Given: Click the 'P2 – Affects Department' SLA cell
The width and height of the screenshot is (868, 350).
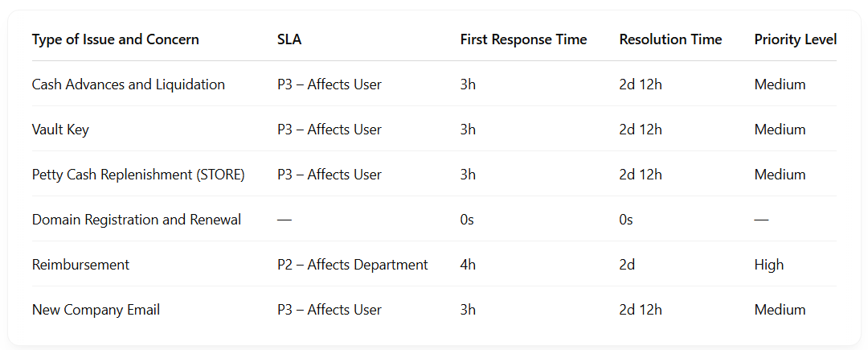Looking at the screenshot, I should pos(352,265).
